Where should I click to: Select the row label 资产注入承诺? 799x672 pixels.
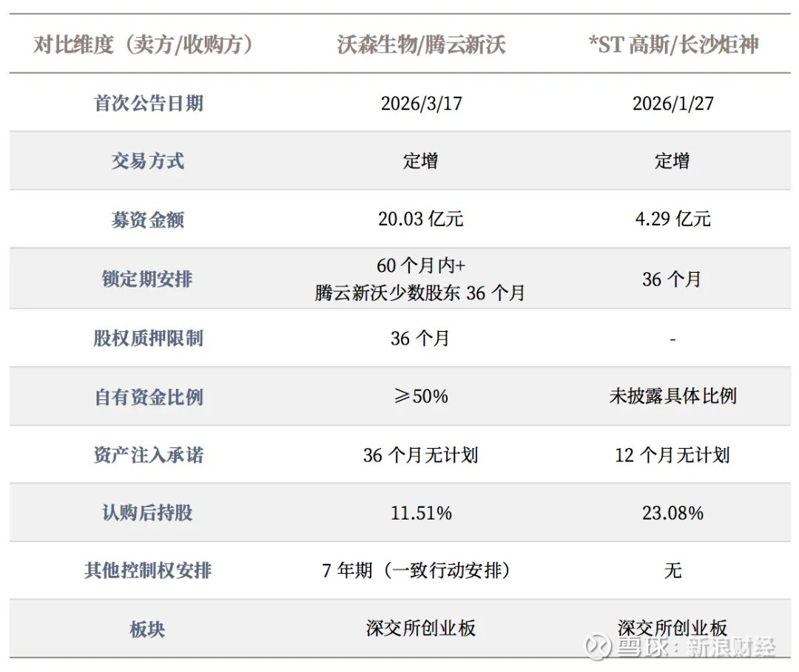click(x=148, y=455)
